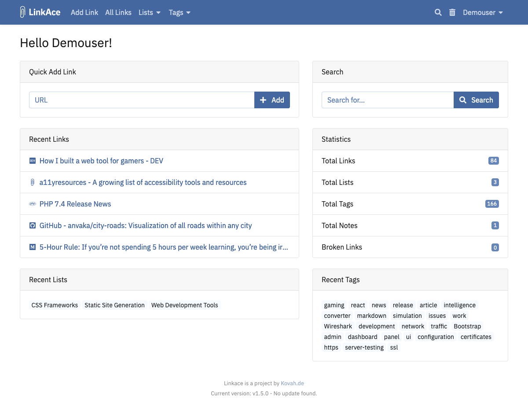Open search using the navbar magnifier icon

[x=438, y=12]
